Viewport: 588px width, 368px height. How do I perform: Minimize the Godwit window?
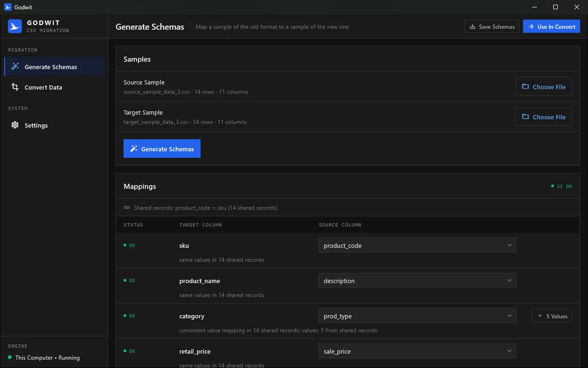(534, 7)
